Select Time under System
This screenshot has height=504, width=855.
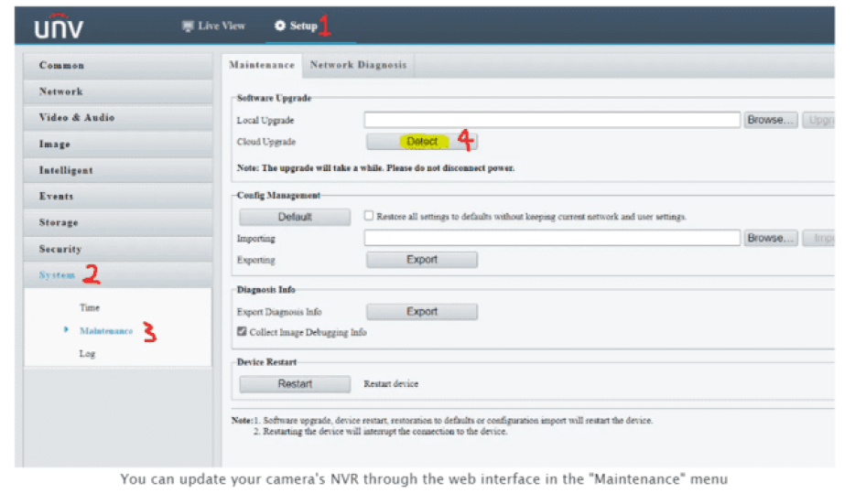pos(90,308)
